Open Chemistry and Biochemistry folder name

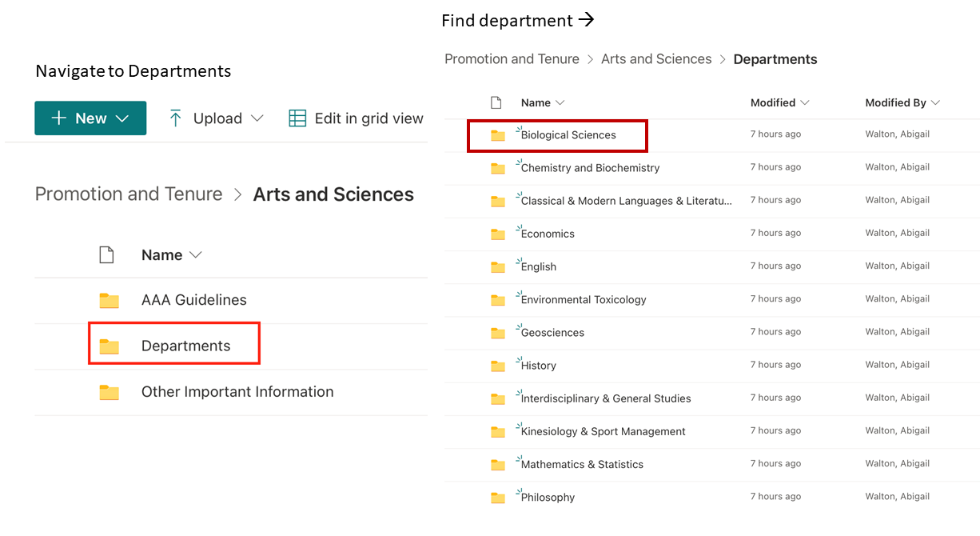pos(590,168)
